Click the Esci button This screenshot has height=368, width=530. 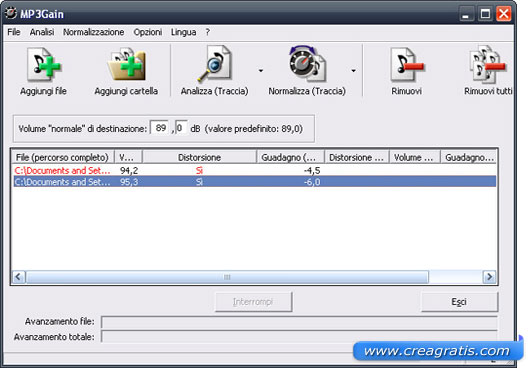459,302
